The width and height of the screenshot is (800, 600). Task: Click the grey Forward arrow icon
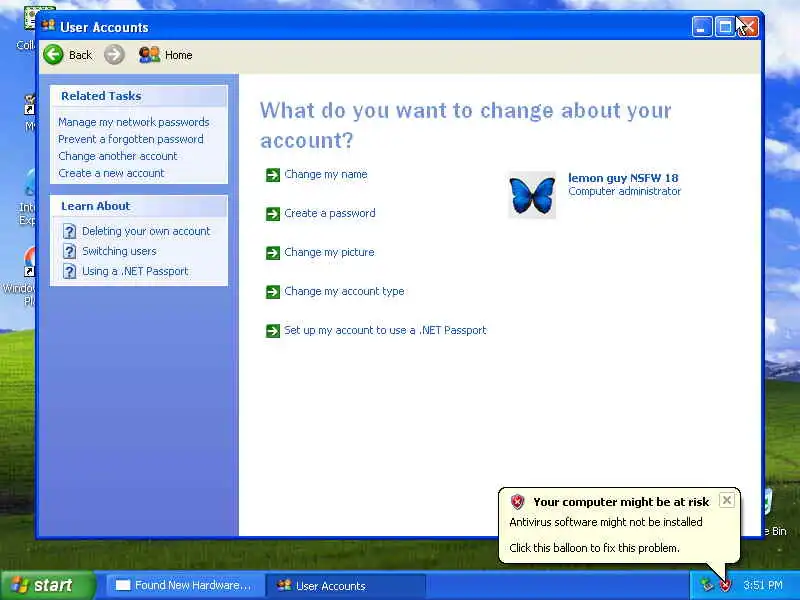[x=114, y=55]
